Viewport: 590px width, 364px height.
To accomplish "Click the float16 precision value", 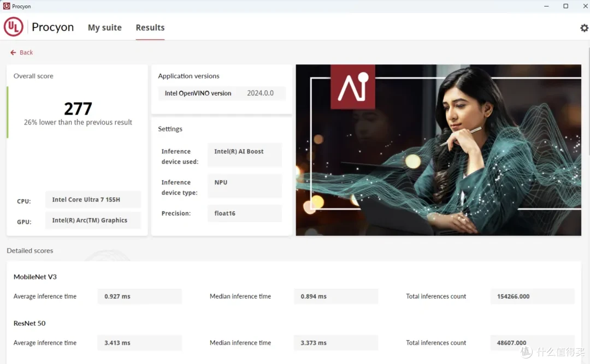I will click(245, 213).
